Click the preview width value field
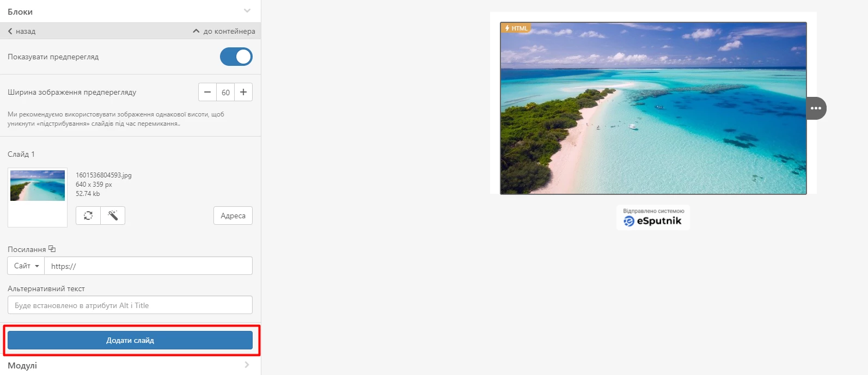 tap(225, 92)
